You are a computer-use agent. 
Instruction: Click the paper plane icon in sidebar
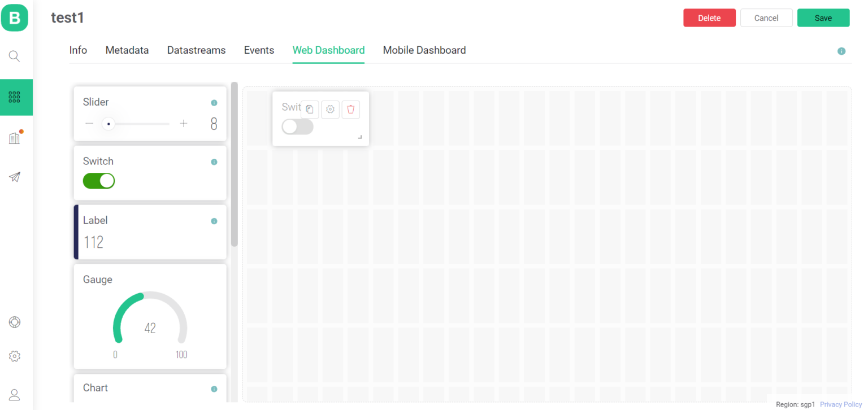[x=14, y=177]
